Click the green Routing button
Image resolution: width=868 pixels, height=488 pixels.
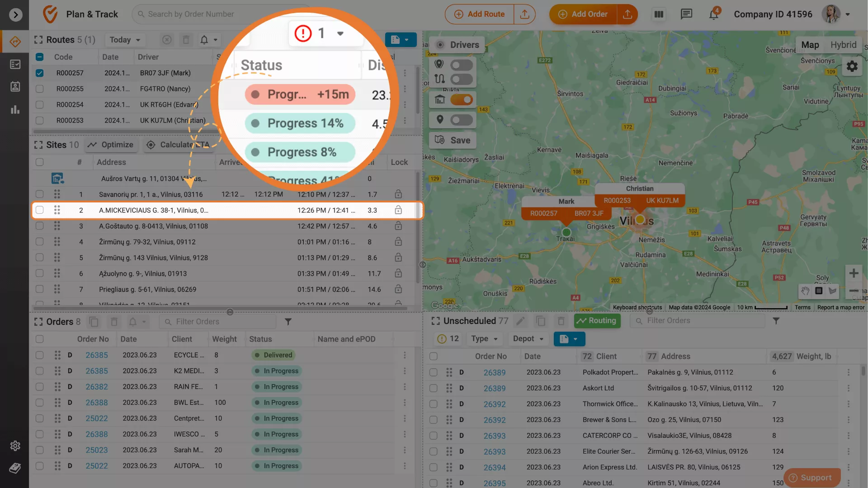597,321
